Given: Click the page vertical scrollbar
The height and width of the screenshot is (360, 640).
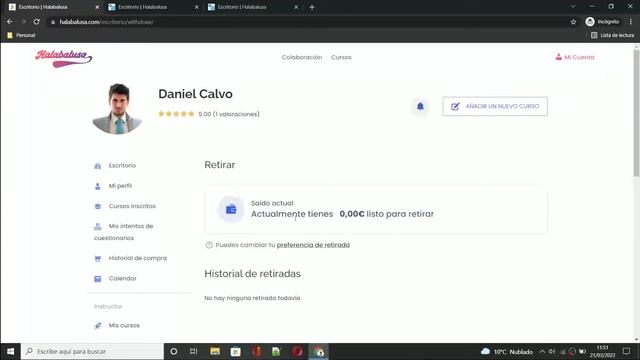Looking at the screenshot, I should 636,113.
